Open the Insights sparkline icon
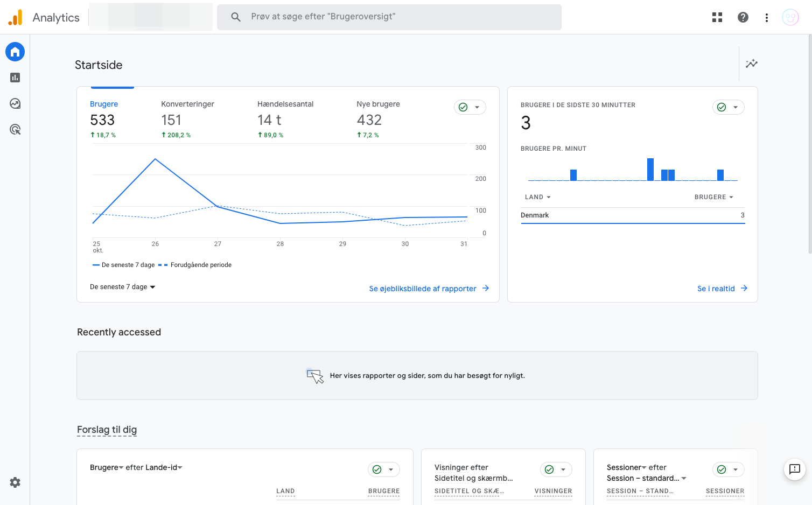This screenshot has height=505, width=812. coord(752,64)
